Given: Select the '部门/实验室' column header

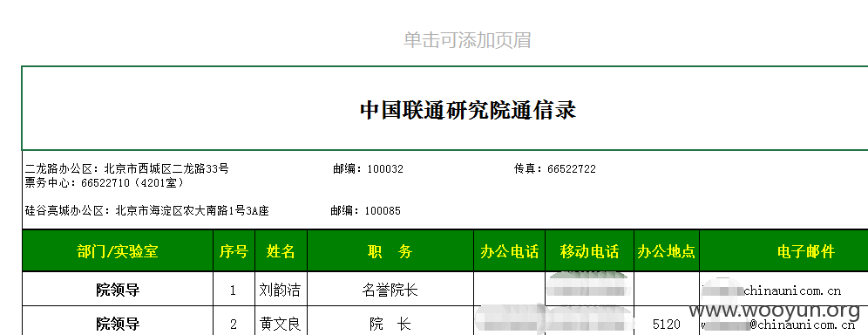Looking at the screenshot, I should [118, 251].
